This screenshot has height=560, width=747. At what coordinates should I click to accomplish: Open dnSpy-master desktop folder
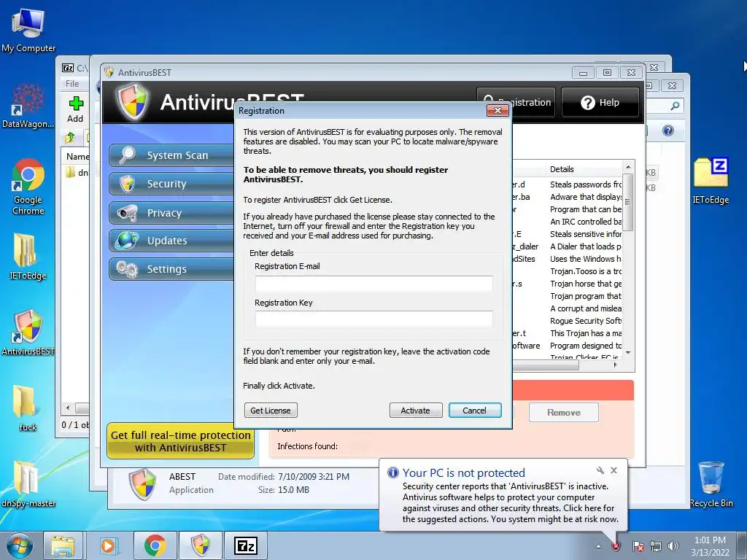28,483
